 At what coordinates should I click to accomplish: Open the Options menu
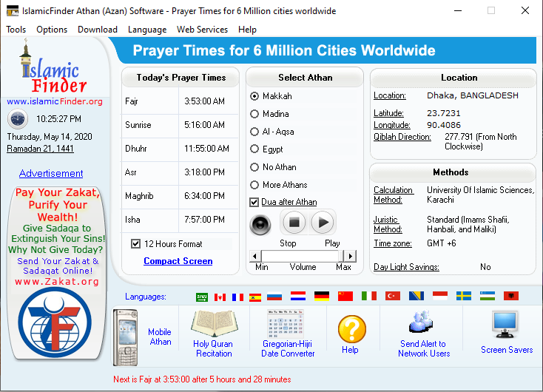tap(52, 30)
